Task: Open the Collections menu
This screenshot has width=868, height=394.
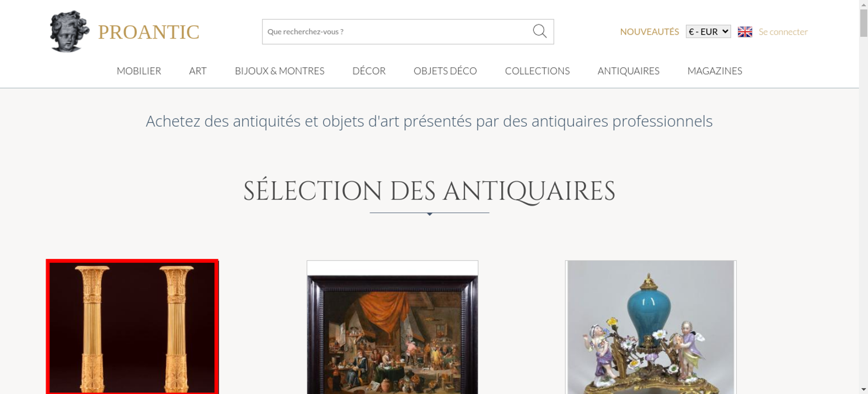Action: [537, 71]
